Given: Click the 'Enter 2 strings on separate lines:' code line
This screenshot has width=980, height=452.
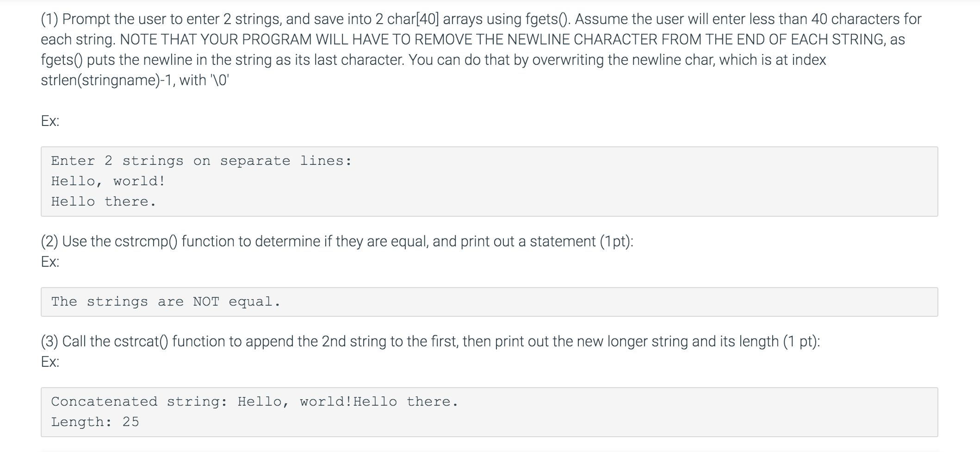Looking at the screenshot, I should 201,161.
